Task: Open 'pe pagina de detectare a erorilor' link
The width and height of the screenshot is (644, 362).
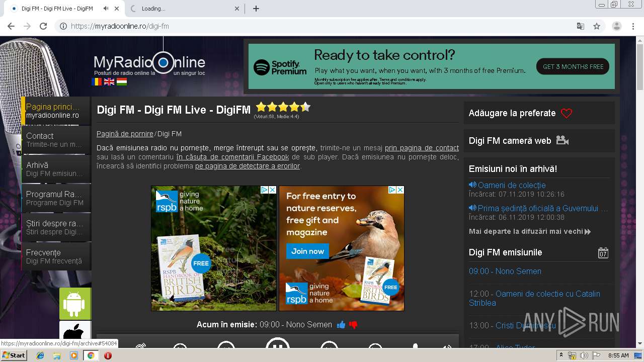Action: 248,166
